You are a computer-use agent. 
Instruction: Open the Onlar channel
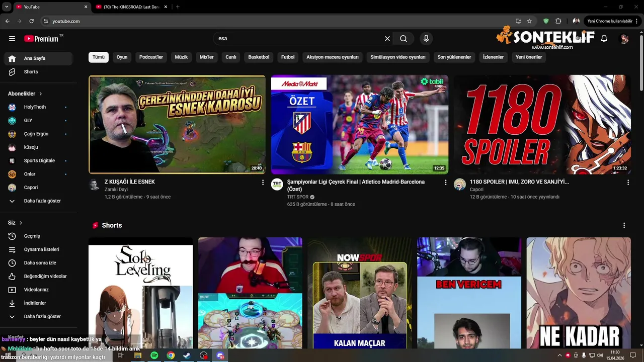(x=38, y=174)
